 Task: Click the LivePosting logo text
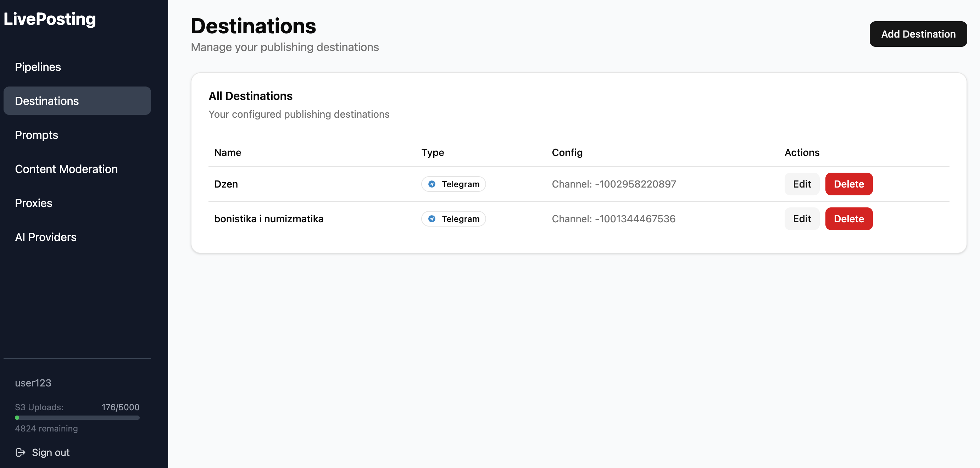click(x=50, y=19)
